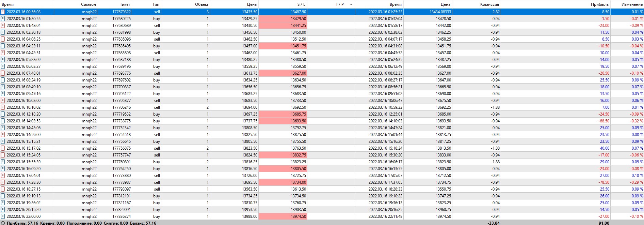Viewport: 644px width, 225px height.
Task: Select ticket number 177679322
Action: tap(122, 12)
